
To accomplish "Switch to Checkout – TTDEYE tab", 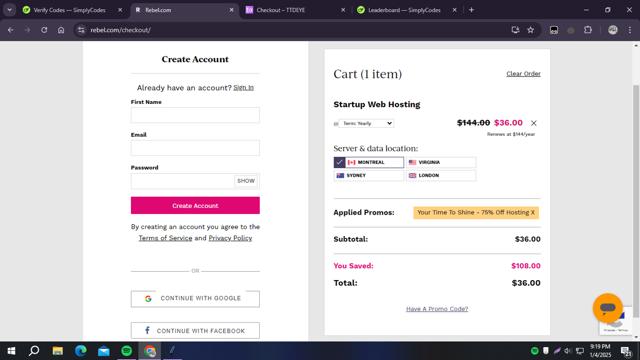I will [x=294, y=10].
